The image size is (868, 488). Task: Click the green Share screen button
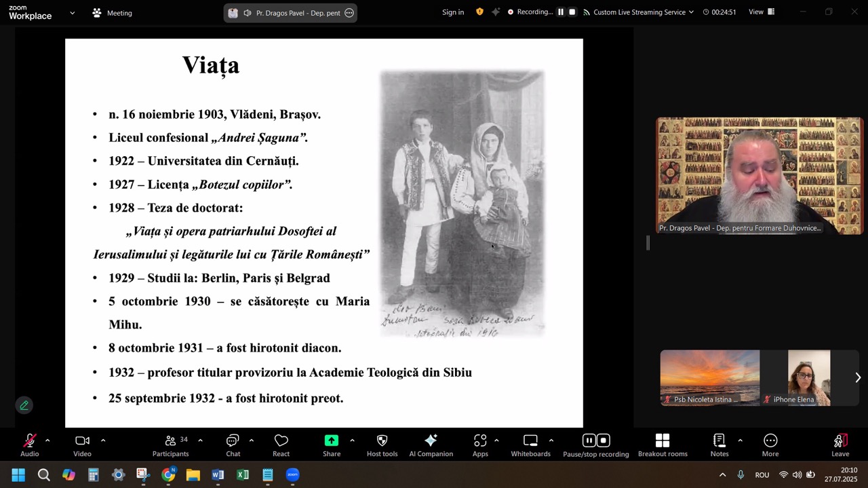tap(332, 445)
